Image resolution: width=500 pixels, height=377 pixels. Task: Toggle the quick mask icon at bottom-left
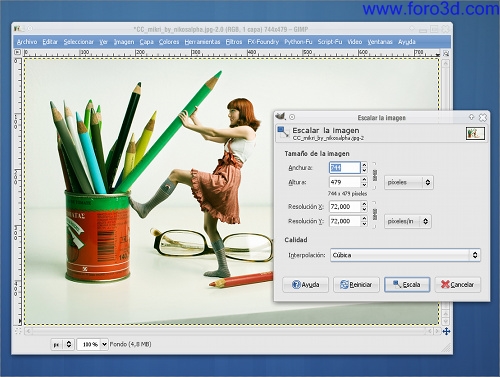[x=18, y=331]
